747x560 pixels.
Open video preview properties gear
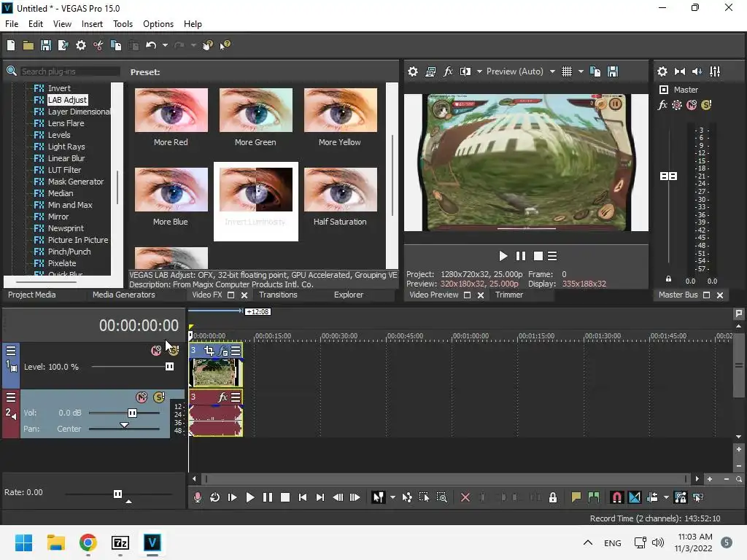tap(413, 71)
